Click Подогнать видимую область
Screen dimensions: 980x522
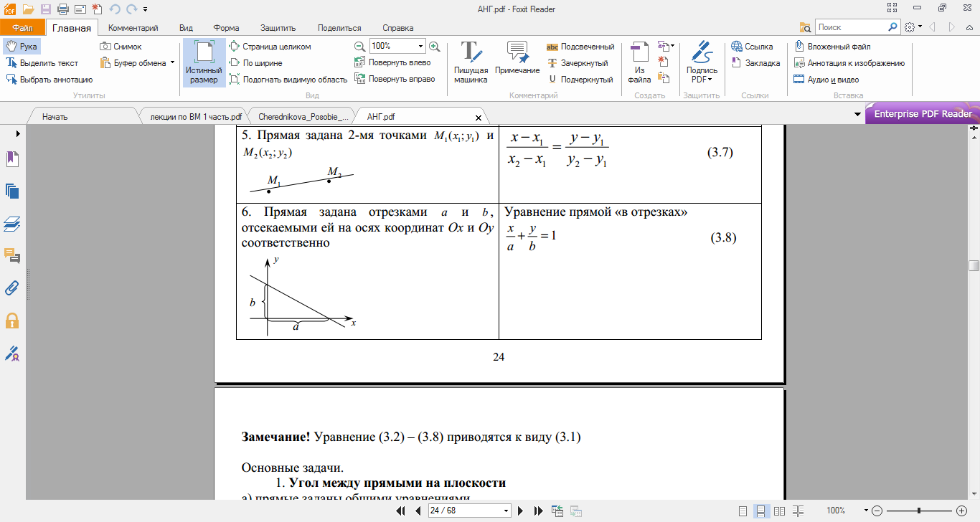pos(288,80)
